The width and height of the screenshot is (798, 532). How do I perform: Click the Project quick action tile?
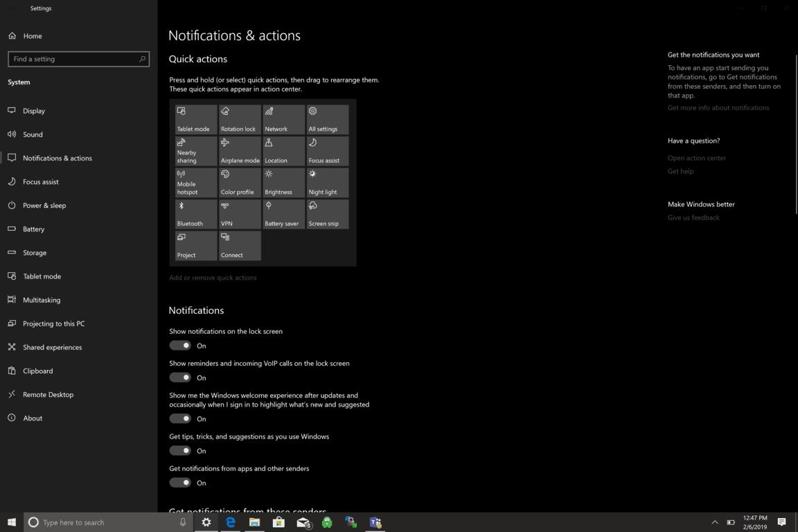(x=195, y=245)
